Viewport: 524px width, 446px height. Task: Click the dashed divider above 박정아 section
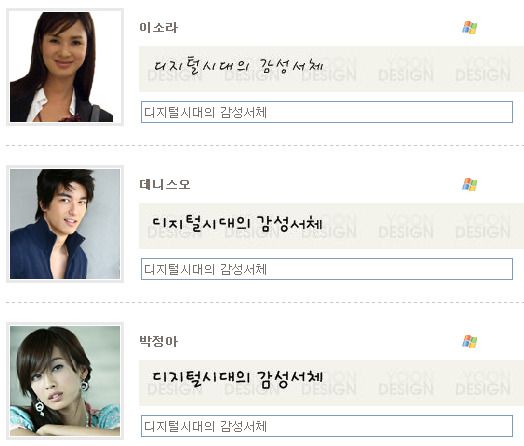point(265,302)
